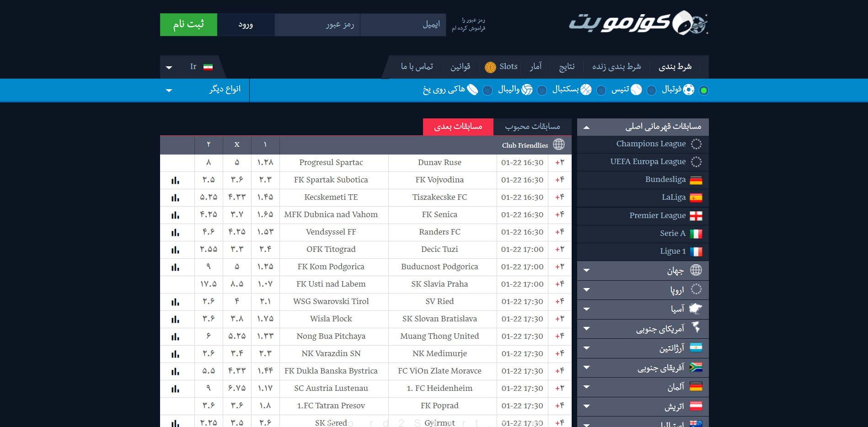Click the Slots coin icon
Screen dimensions: 868x427
click(x=490, y=67)
